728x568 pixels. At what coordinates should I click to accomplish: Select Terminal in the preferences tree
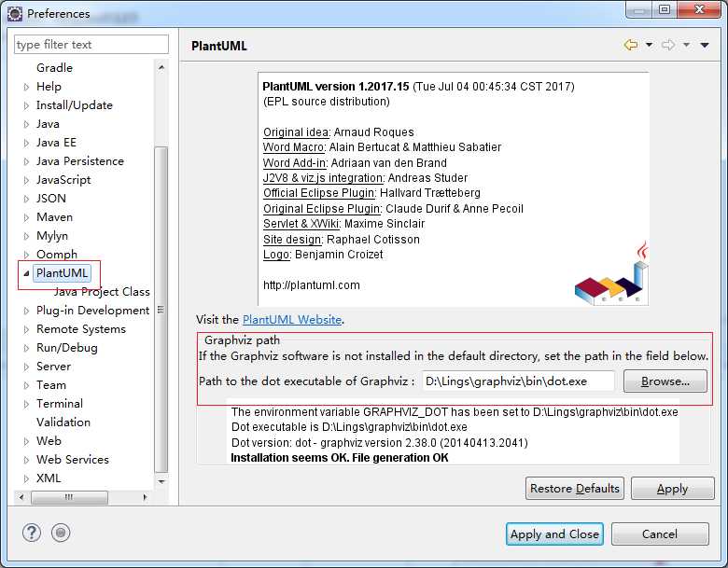coord(60,403)
